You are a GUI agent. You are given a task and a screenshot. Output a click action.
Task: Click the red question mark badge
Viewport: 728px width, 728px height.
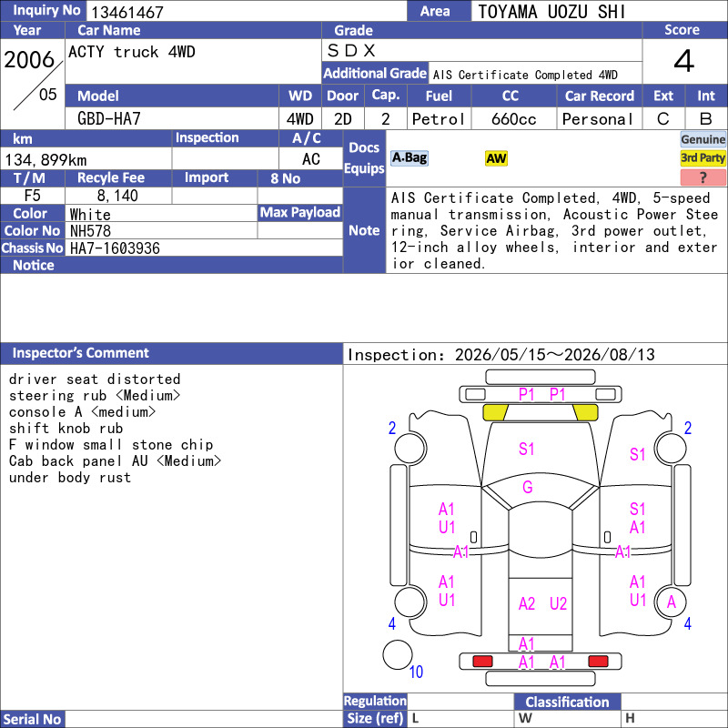point(703,177)
